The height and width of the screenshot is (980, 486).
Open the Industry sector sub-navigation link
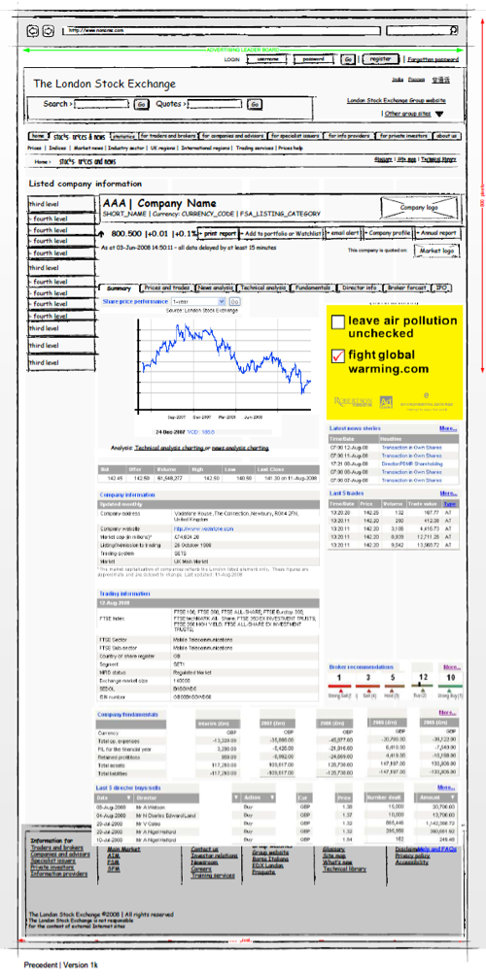[x=126, y=149]
